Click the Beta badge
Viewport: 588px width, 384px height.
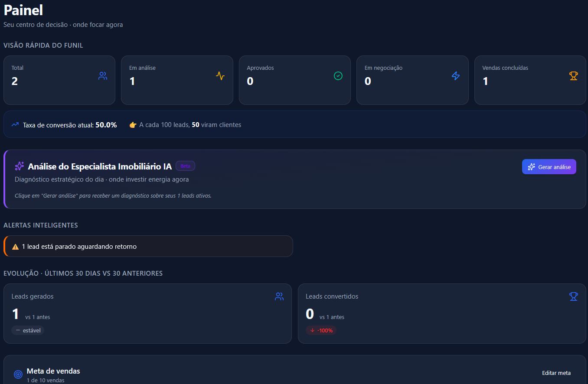[x=185, y=166]
